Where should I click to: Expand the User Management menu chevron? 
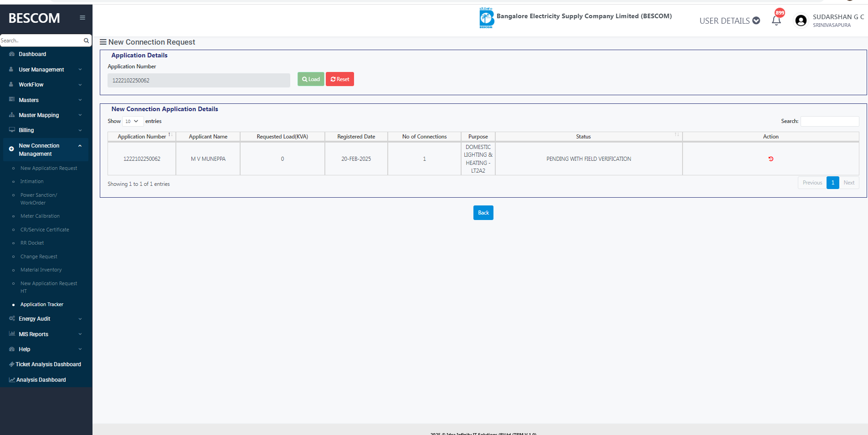80,70
